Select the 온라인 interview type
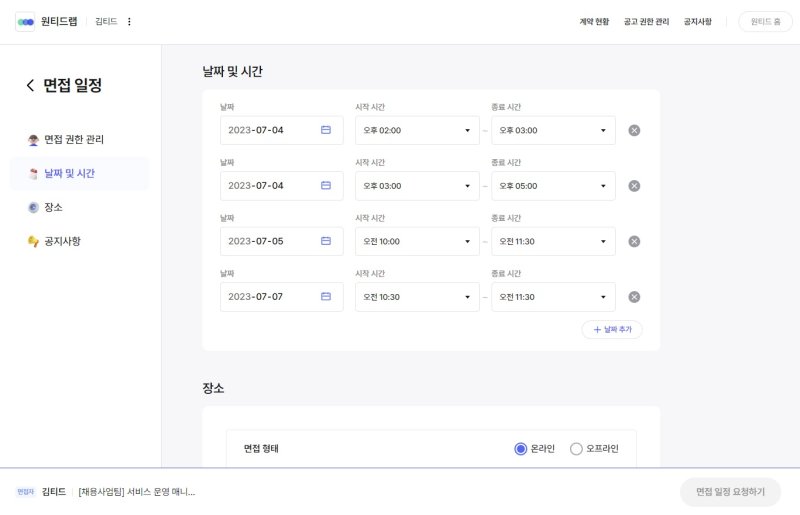This screenshot has width=800, height=515. 520,449
